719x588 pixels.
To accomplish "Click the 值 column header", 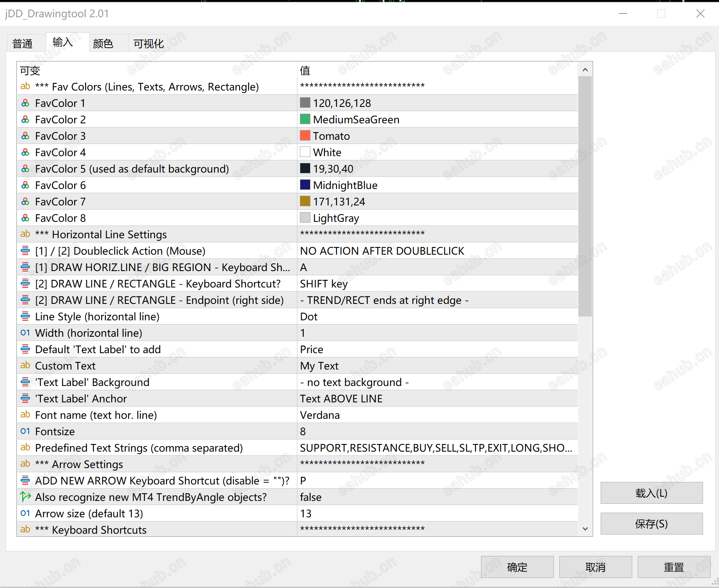I will 438,70.
